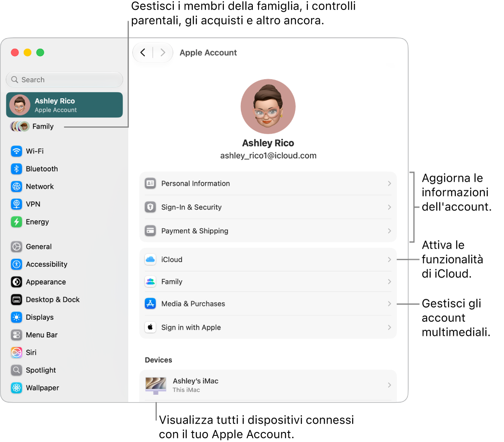The width and height of the screenshot is (504, 442).
Task: Click the Wi-Fi icon in sidebar
Action: pos(17,151)
